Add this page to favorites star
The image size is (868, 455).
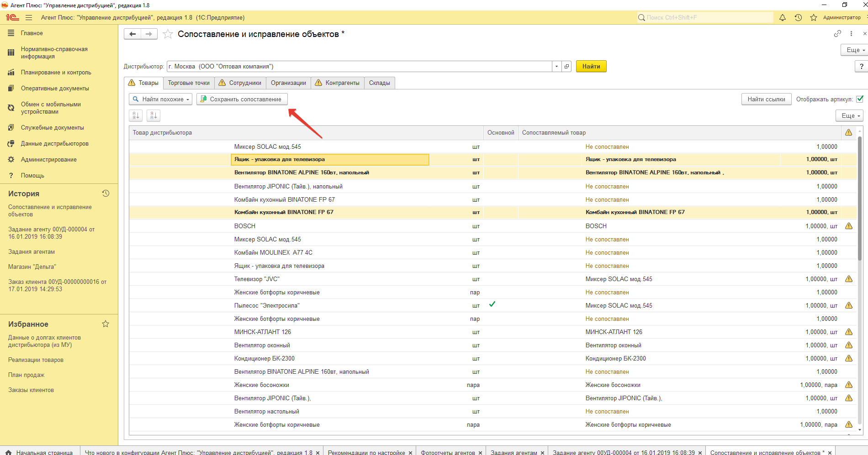click(168, 34)
